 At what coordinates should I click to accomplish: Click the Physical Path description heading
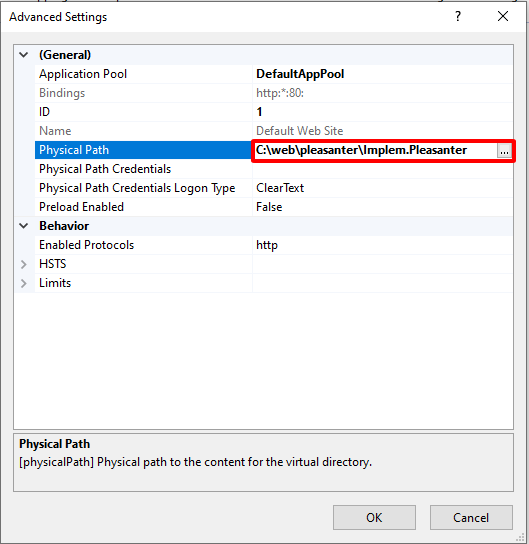pos(54,444)
